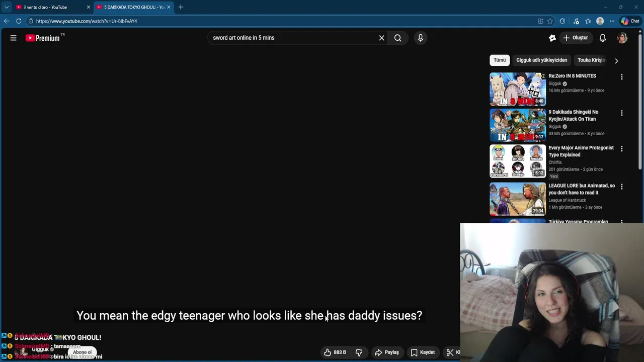Screen dimensions: 644x362
Task: Open the Ask/Gemini sparkle icon beside Oluştur
Action: [x=552, y=38]
